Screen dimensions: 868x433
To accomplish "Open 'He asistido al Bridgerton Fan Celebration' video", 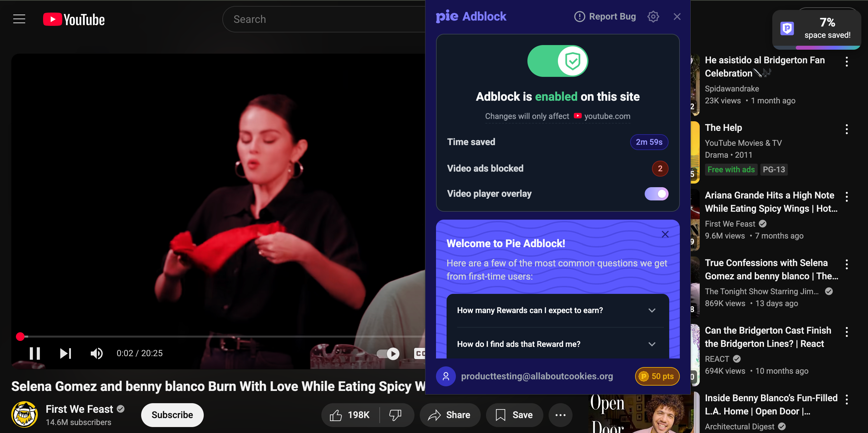I will click(765, 67).
